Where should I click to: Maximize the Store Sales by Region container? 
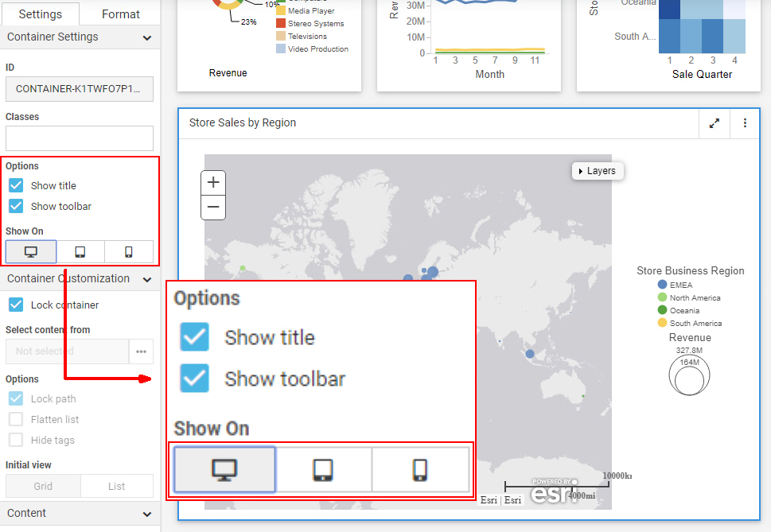pyautogui.click(x=715, y=123)
